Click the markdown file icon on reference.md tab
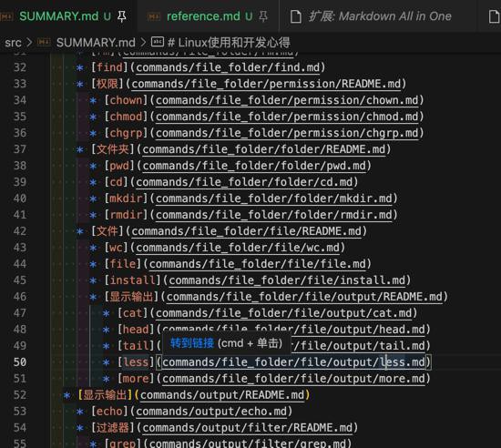The image size is (501, 448). (x=154, y=16)
